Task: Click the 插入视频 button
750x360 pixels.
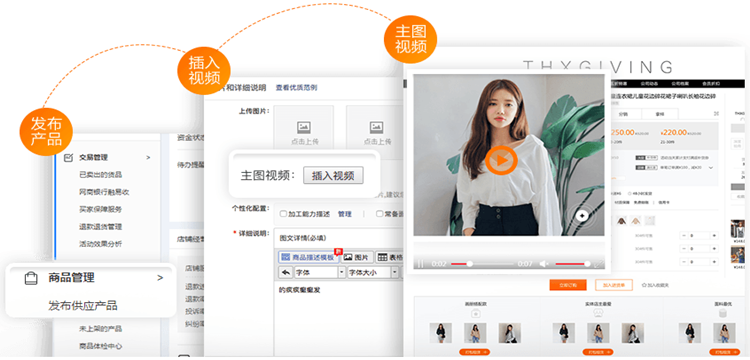Action: (x=333, y=175)
